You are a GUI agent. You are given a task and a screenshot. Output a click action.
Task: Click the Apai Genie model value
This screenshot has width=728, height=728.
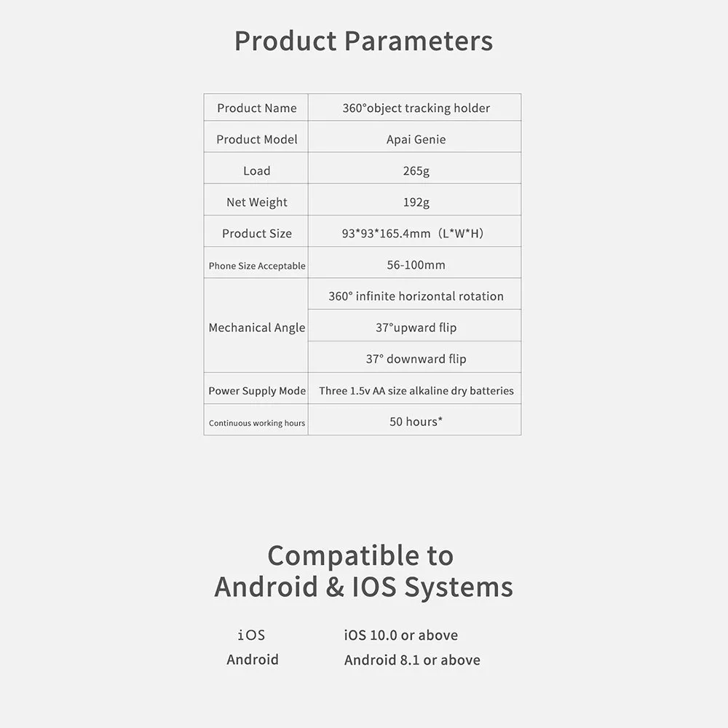point(416,139)
